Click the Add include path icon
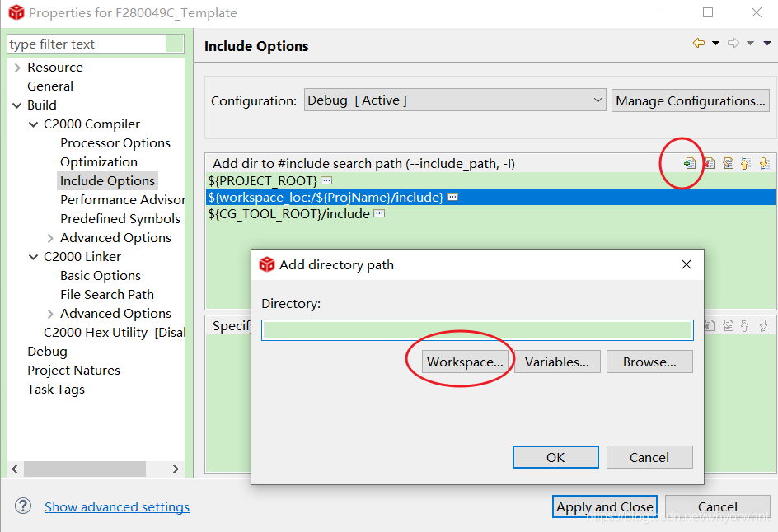778x532 pixels. point(689,163)
